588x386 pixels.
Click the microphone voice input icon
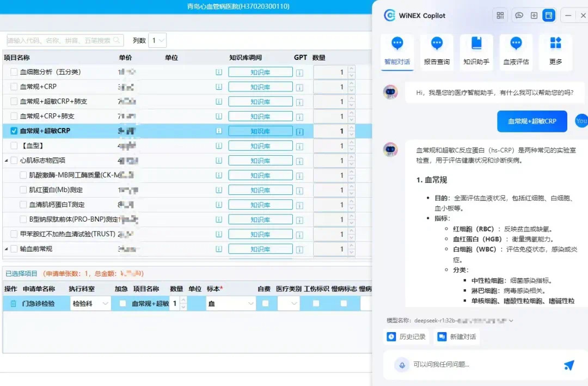coord(402,365)
